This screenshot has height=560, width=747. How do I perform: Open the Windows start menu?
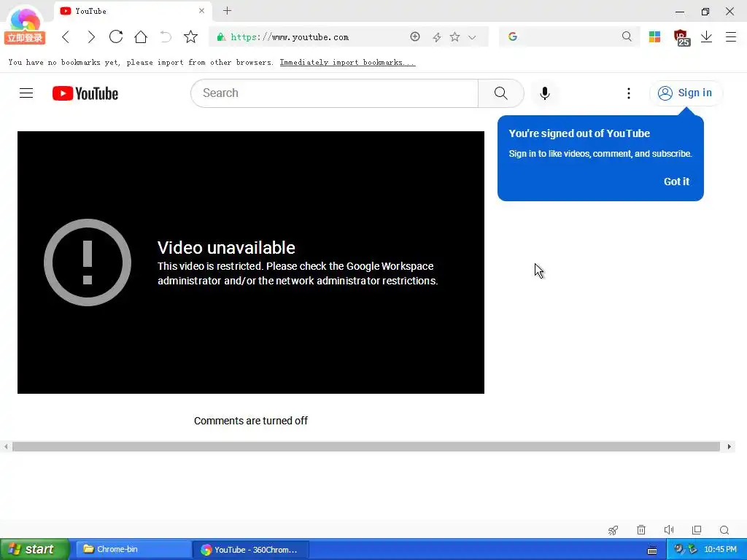[x=34, y=550]
